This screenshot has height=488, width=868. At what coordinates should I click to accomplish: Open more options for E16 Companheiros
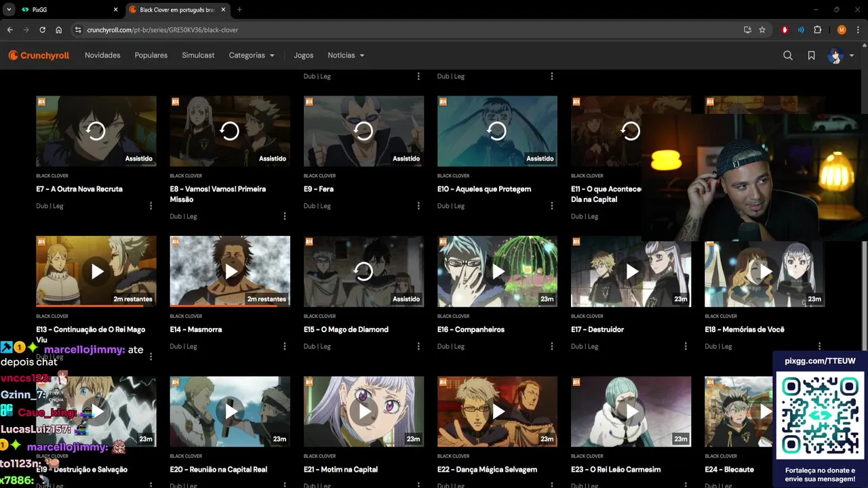point(551,346)
